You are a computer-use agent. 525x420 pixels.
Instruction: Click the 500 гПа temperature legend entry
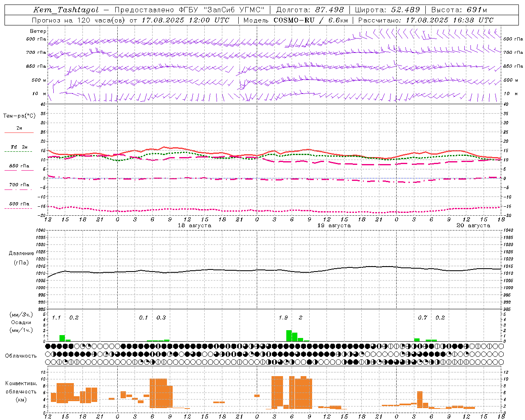(19, 205)
